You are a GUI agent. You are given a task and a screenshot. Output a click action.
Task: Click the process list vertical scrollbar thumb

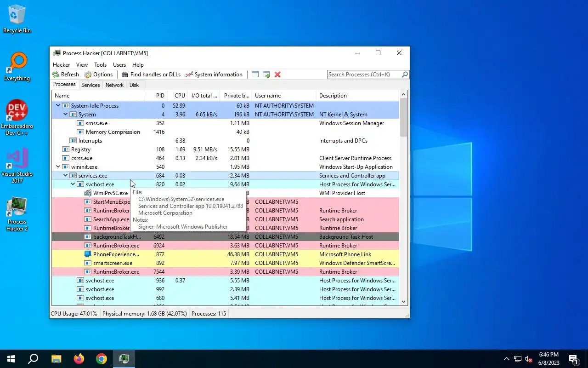[x=404, y=117]
